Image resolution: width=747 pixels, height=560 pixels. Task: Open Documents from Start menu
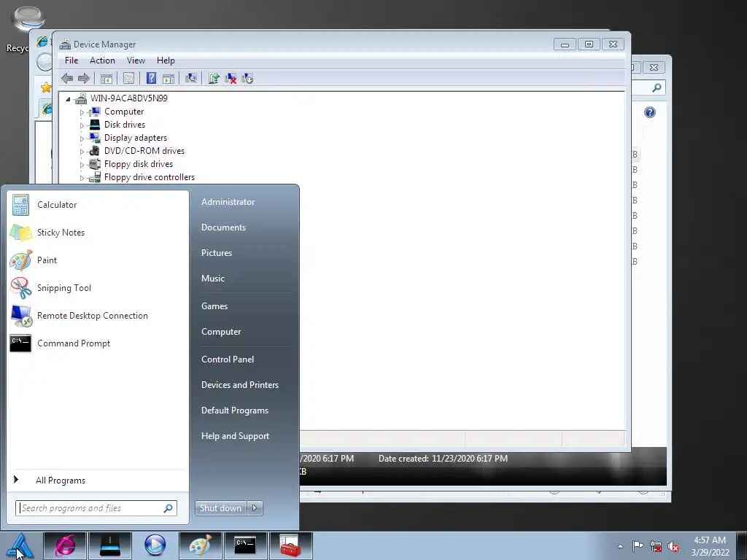click(x=223, y=227)
